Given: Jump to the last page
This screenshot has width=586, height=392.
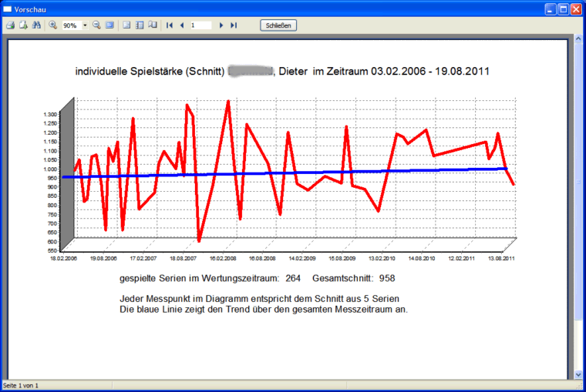Looking at the screenshot, I should point(234,25).
